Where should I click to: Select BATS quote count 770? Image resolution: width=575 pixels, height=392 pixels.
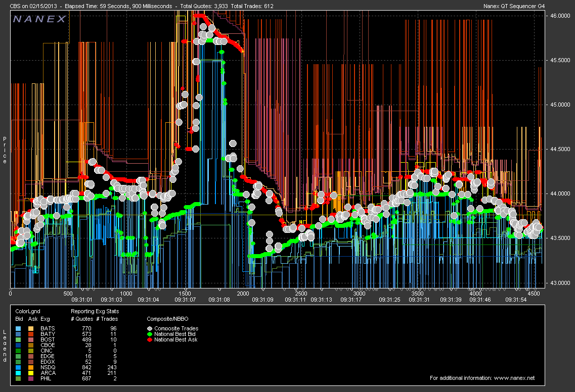(86, 329)
